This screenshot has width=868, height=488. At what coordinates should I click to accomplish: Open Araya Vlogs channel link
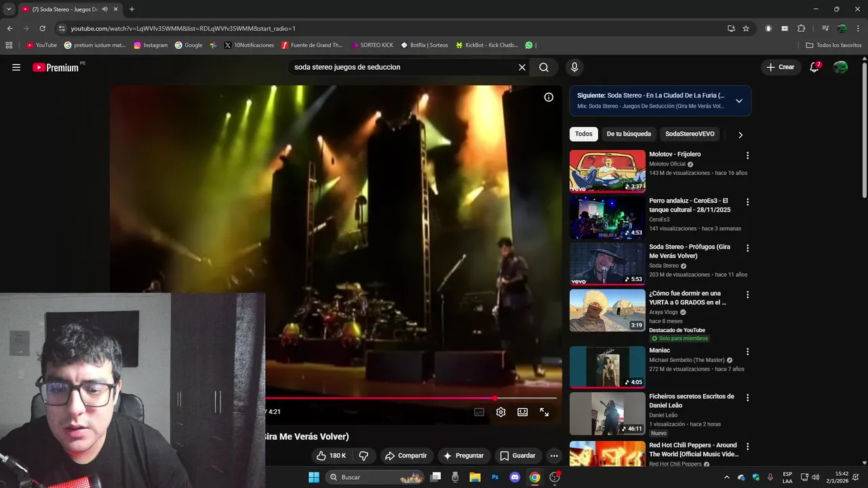663,312
